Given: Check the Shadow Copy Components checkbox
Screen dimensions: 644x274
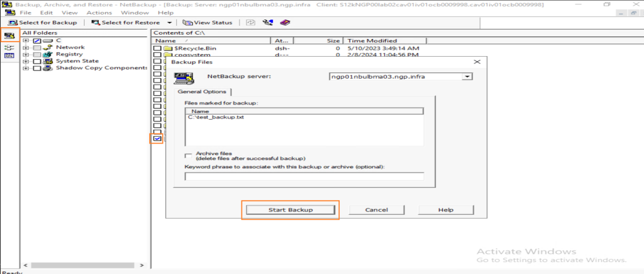Looking at the screenshot, I should [37, 68].
